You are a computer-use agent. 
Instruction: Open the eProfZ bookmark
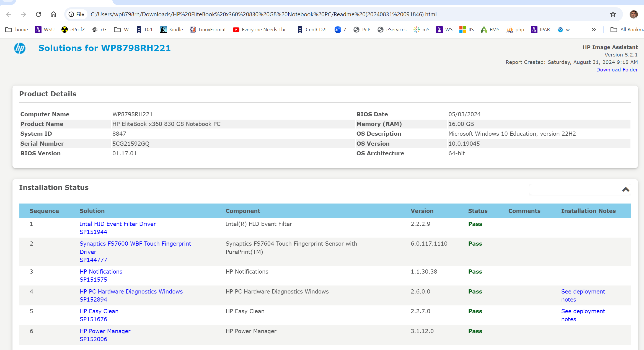pyautogui.click(x=73, y=30)
